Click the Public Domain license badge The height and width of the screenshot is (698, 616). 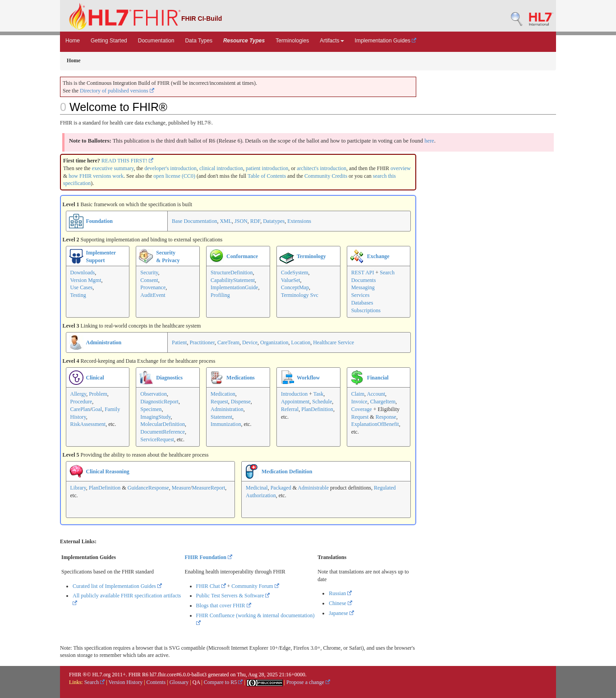click(x=265, y=683)
